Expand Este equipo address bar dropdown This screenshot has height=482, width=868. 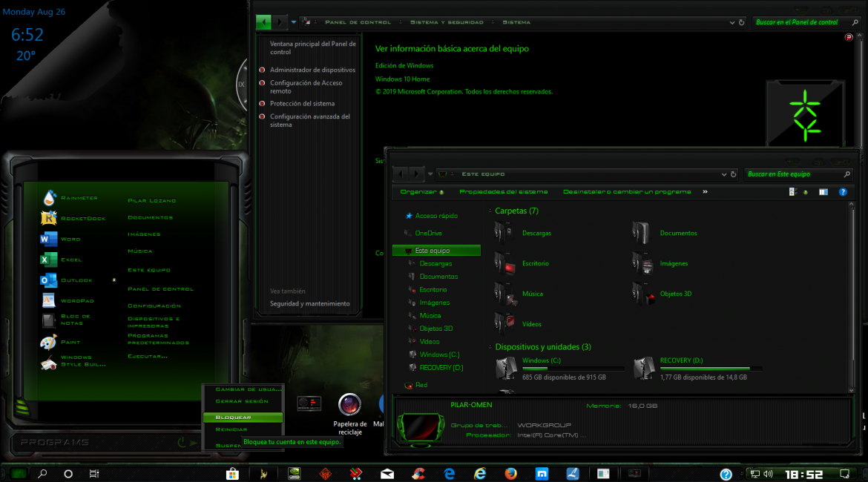point(723,174)
